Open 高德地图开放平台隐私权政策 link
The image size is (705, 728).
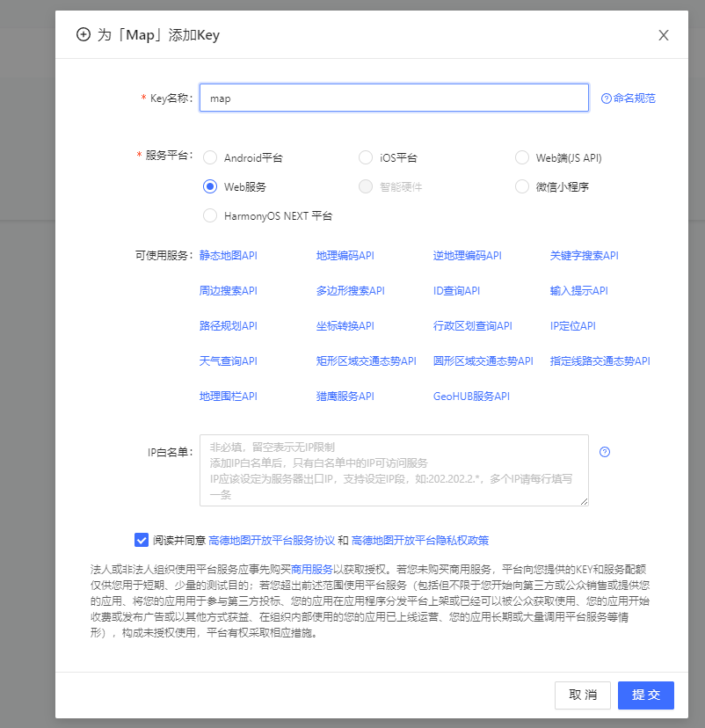(x=420, y=541)
